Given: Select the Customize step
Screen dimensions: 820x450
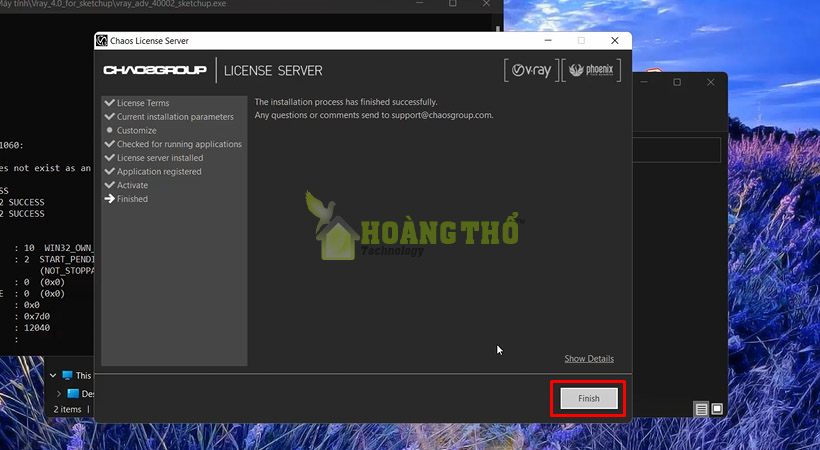Looking at the screenshot, I should click(136, 130).
